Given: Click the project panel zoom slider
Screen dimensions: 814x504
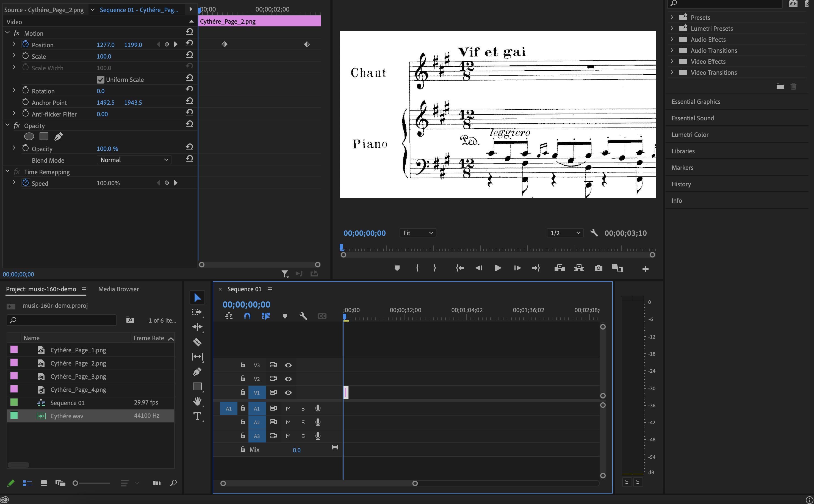Looking at the screenshot, I should 76,483.
